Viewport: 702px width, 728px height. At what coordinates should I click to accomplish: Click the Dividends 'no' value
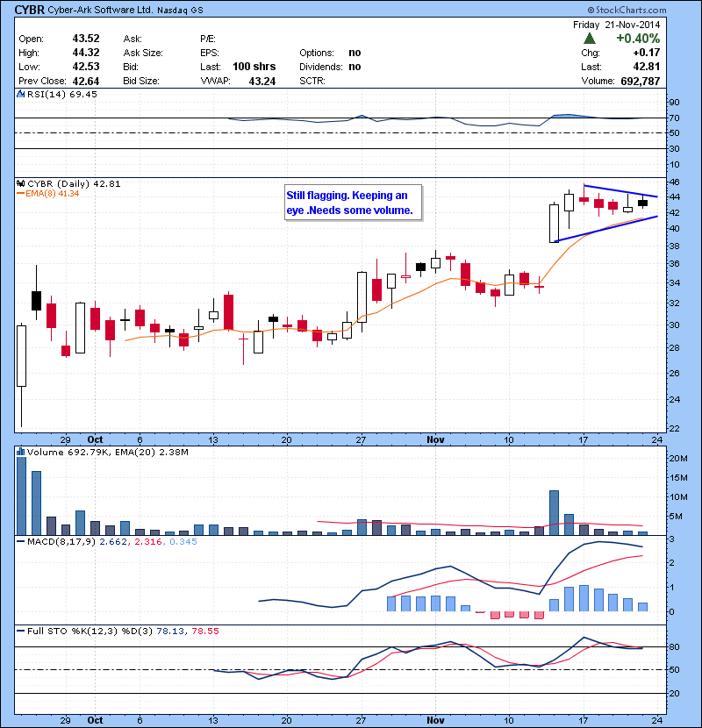point(355,67)
